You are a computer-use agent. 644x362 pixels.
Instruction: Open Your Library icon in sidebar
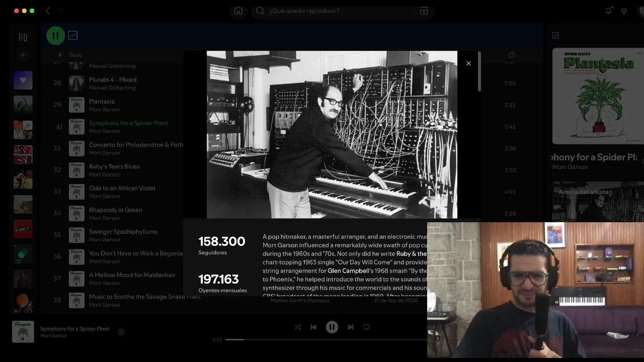23,37
